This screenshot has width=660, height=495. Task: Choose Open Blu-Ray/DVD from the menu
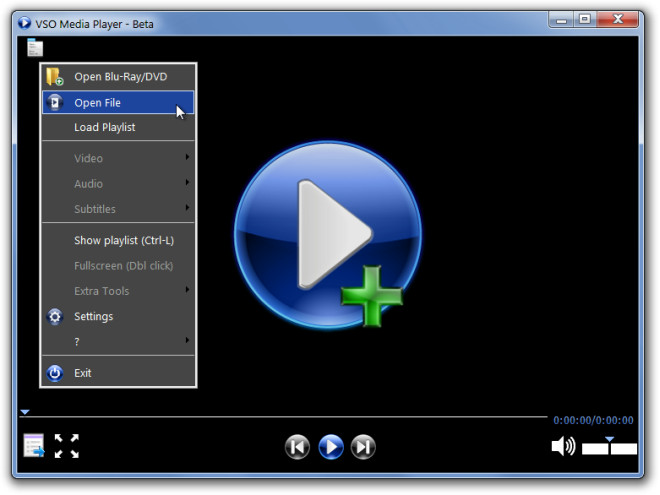[118, 77]
